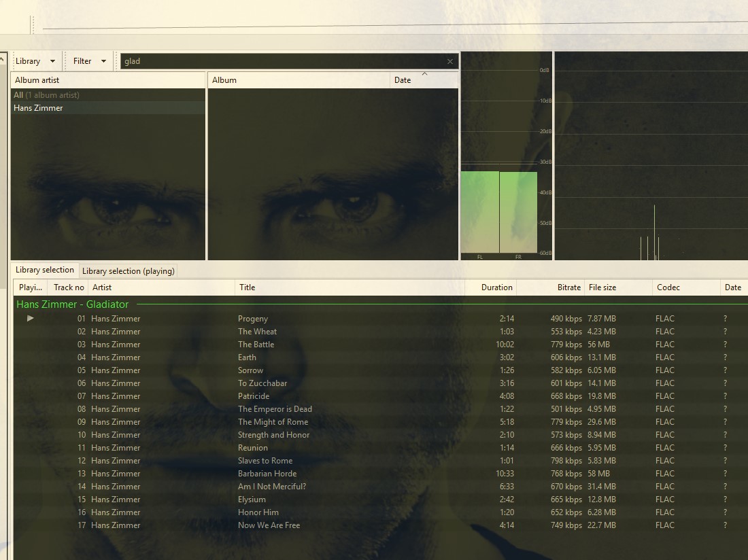This screenshot has height=560, width=748.
Task: Sort playlist by Codec header
Action: [x=686, y=287]
